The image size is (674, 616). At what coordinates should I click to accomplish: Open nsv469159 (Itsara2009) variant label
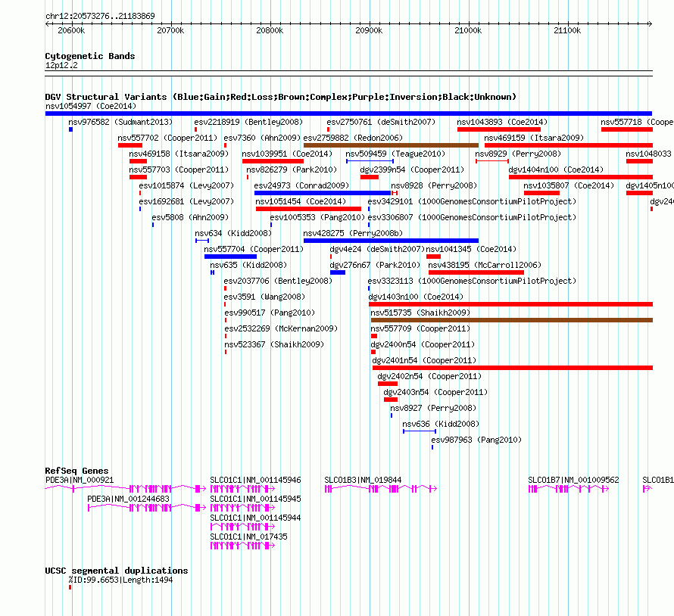534,138
